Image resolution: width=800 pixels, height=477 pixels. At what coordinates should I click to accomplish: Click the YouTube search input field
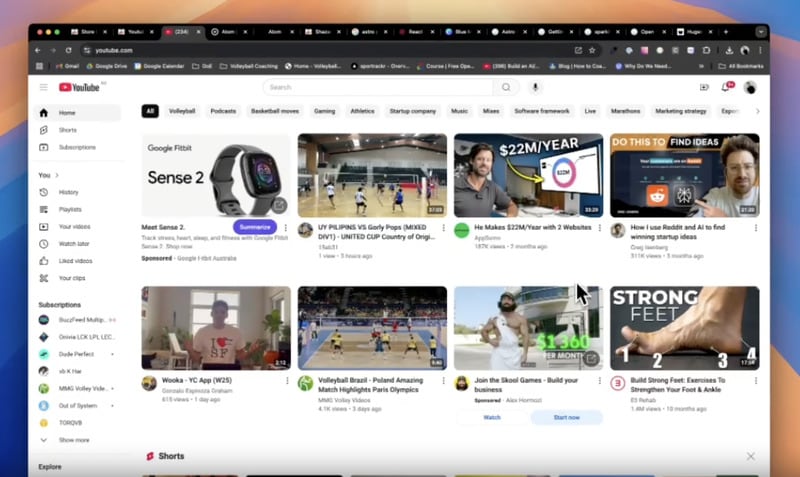pyautogui.click(x=378, y=87)
